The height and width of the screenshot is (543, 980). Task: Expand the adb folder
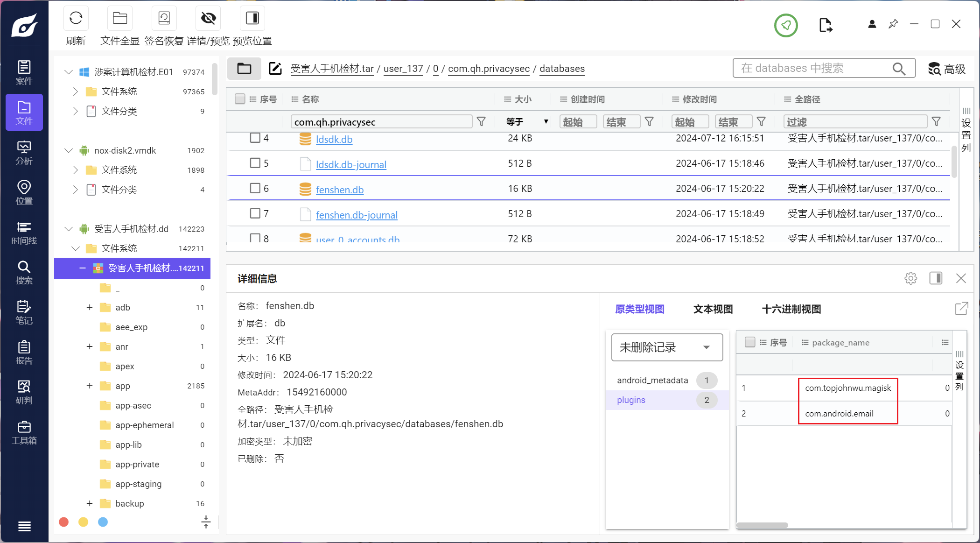click(x=90, y=307)
